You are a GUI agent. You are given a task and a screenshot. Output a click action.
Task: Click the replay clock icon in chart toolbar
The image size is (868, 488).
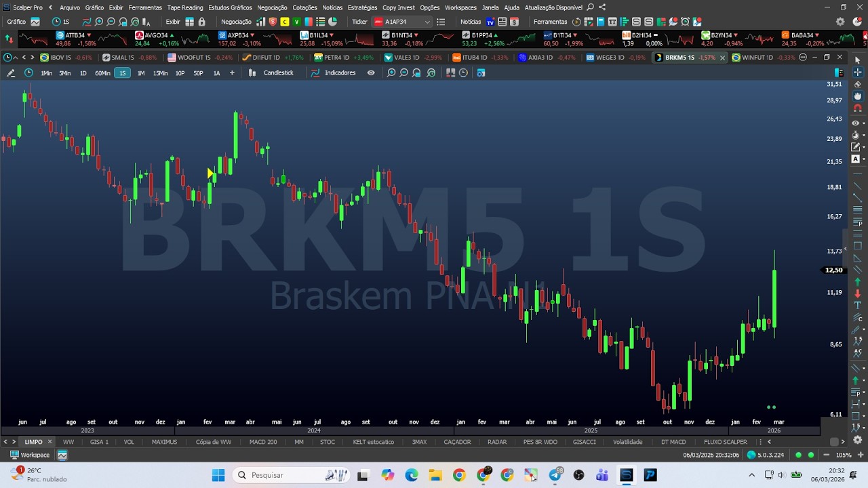point(463,73)
